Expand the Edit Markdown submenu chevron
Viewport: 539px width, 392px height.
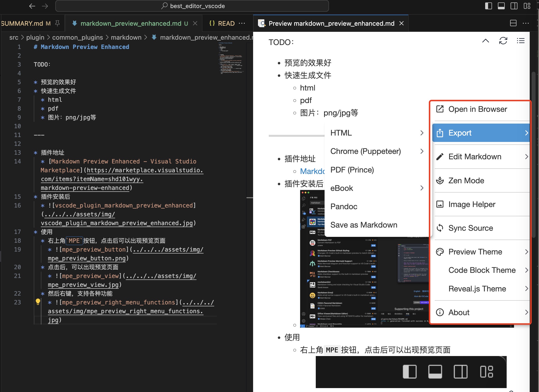pos(527,157)
